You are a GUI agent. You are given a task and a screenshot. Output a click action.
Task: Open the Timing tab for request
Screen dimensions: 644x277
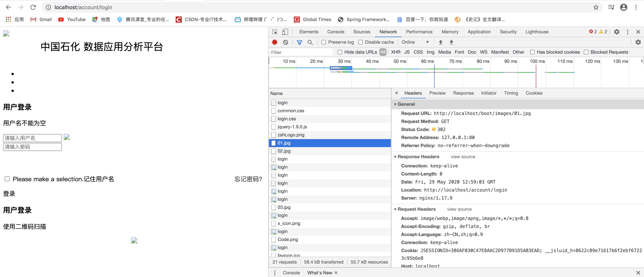pyautogui.click(x=511, y=93)
